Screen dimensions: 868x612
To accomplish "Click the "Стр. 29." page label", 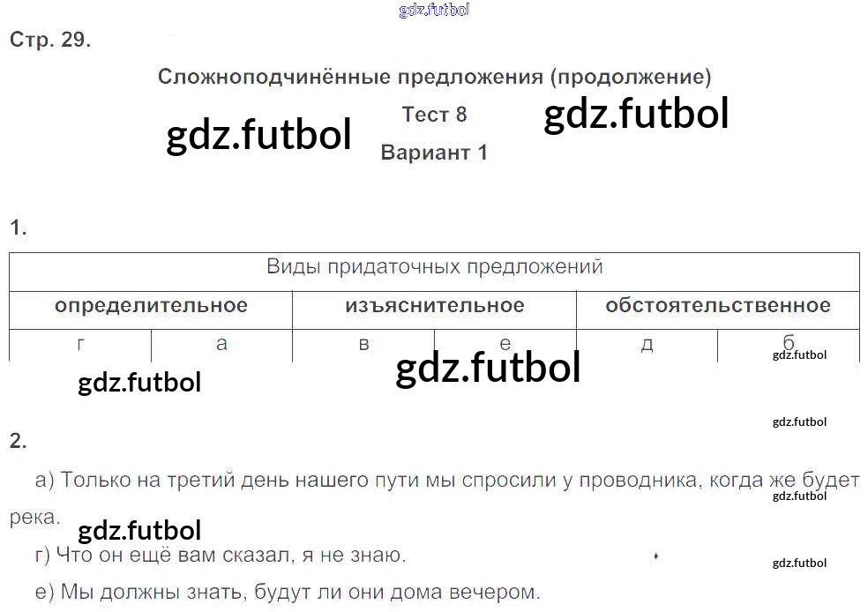I will pyautogui.click(x=50, y=41).
